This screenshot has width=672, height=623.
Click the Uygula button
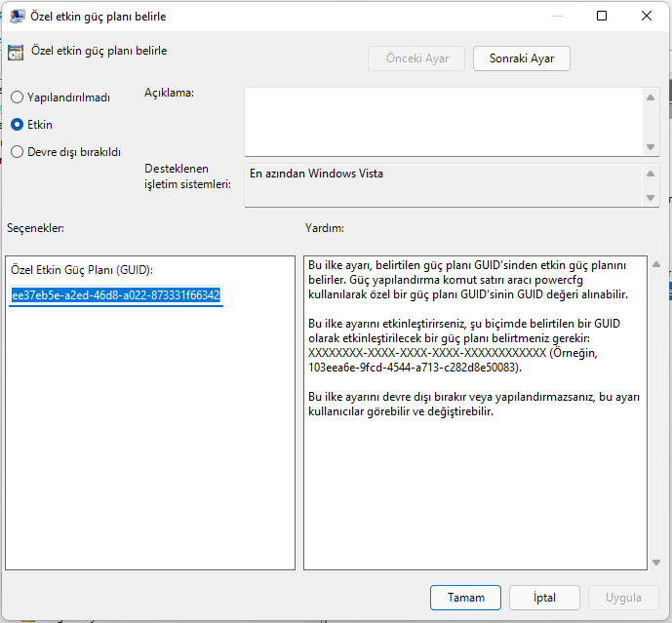(623, 598)
